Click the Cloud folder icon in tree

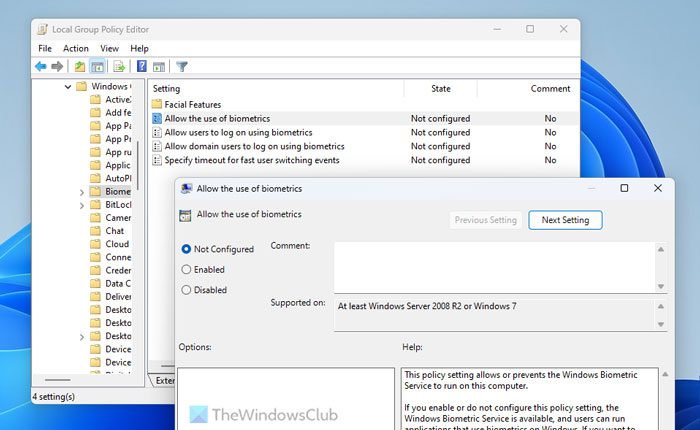click(95, 244)
